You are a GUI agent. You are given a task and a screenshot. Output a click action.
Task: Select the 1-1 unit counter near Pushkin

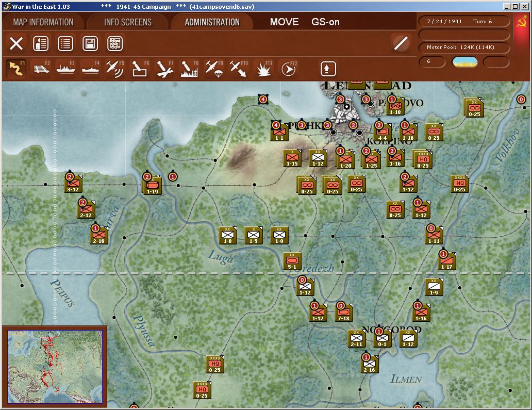[x=279, y=133]
